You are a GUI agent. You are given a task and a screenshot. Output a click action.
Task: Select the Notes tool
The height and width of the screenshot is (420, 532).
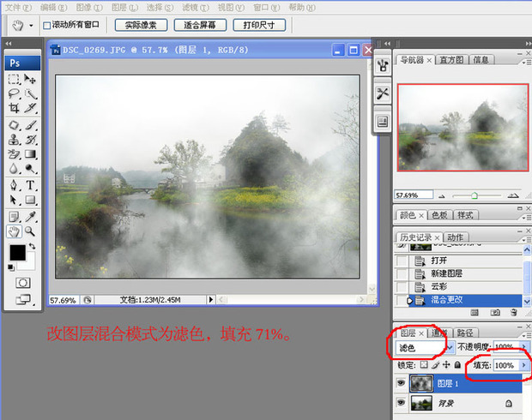pyautogui.click(x=14, y=217)
